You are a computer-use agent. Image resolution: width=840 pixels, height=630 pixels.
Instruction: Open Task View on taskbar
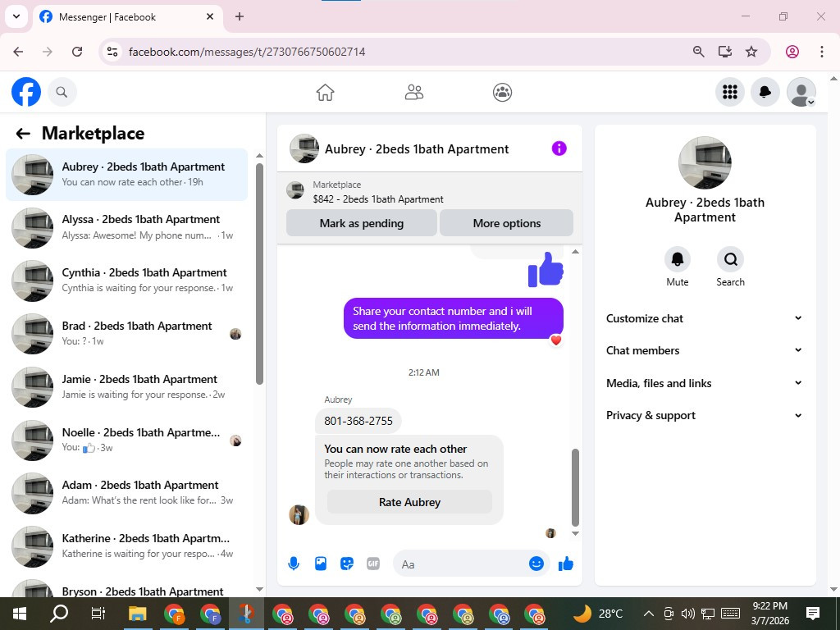point(98,614)
